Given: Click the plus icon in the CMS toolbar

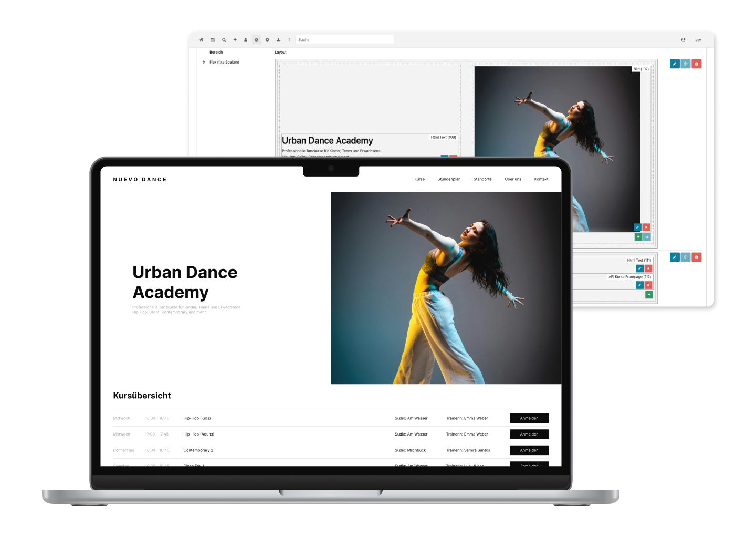Looking at the screenshot, I should pyautogui.click(x=235, y=40).
